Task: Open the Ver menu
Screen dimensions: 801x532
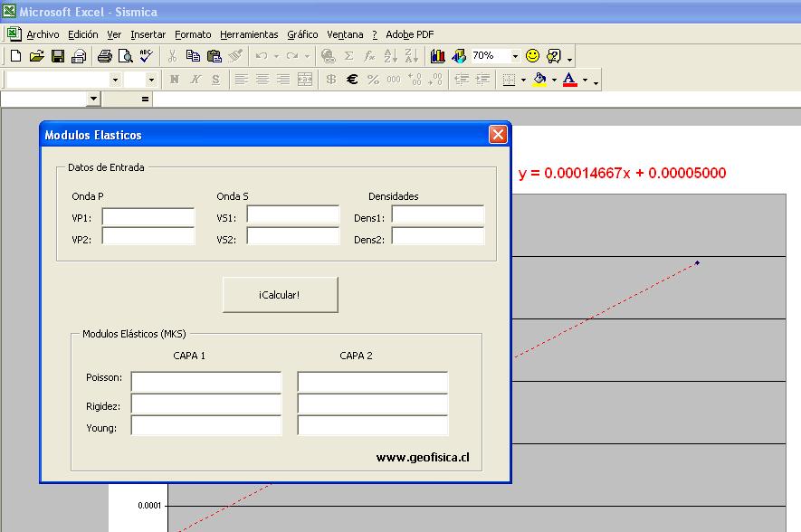Action: (x=114, y=34)
